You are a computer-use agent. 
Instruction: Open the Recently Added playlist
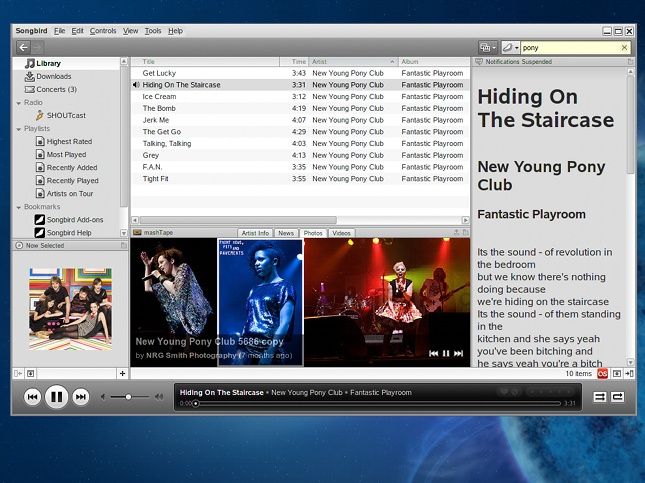[67, 167]
